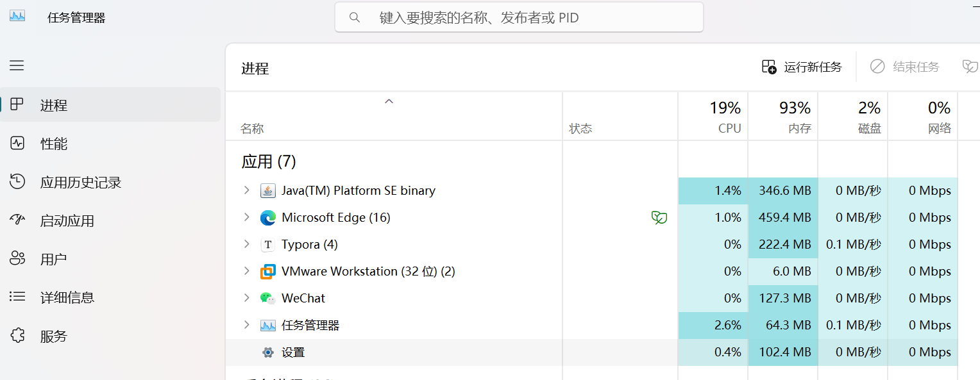Focus the search box for name, publisher or PID
Viewport: 980px width, 380px height.
click(519, 17)
